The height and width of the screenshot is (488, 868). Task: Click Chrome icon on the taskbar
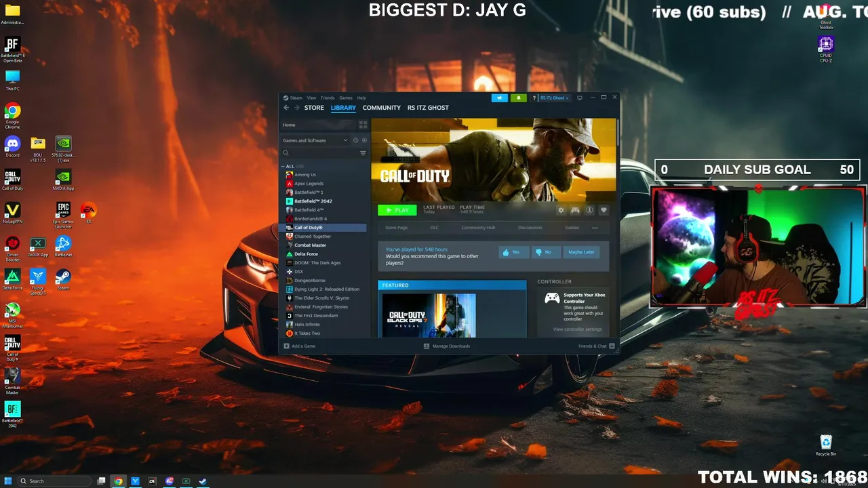click(119, 481)
